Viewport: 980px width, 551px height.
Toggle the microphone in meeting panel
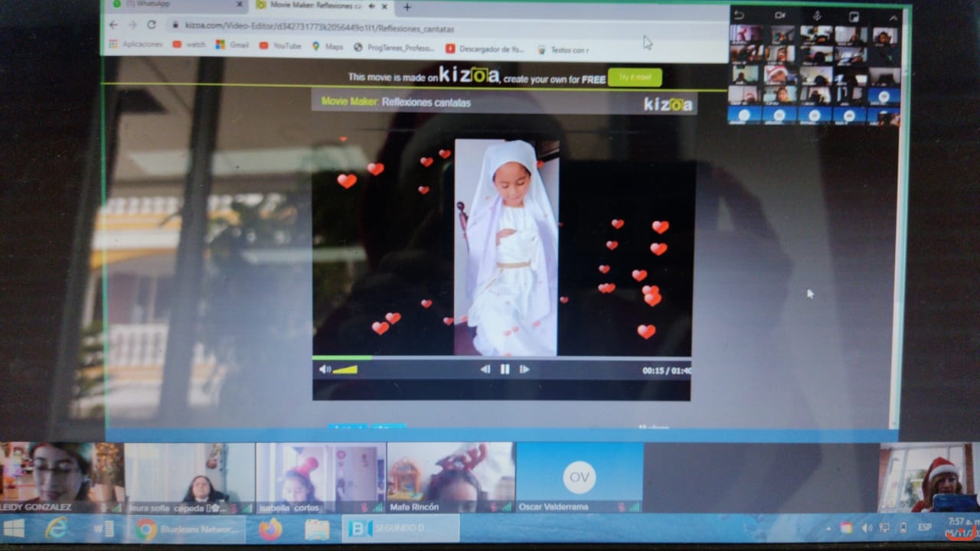tap(817, 16)
